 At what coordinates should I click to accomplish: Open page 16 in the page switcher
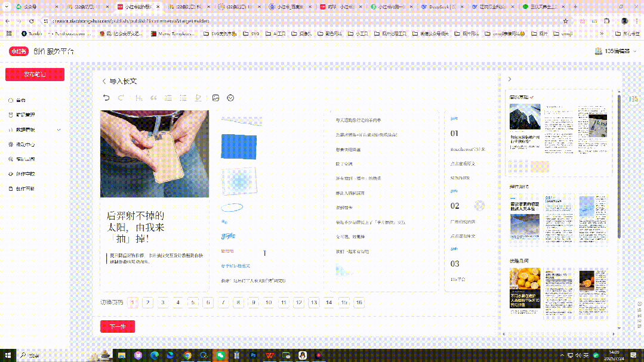tap(359, 303)
